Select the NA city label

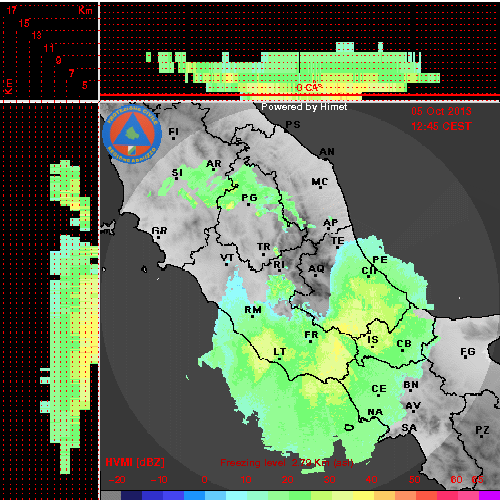(x=375, y=412)
